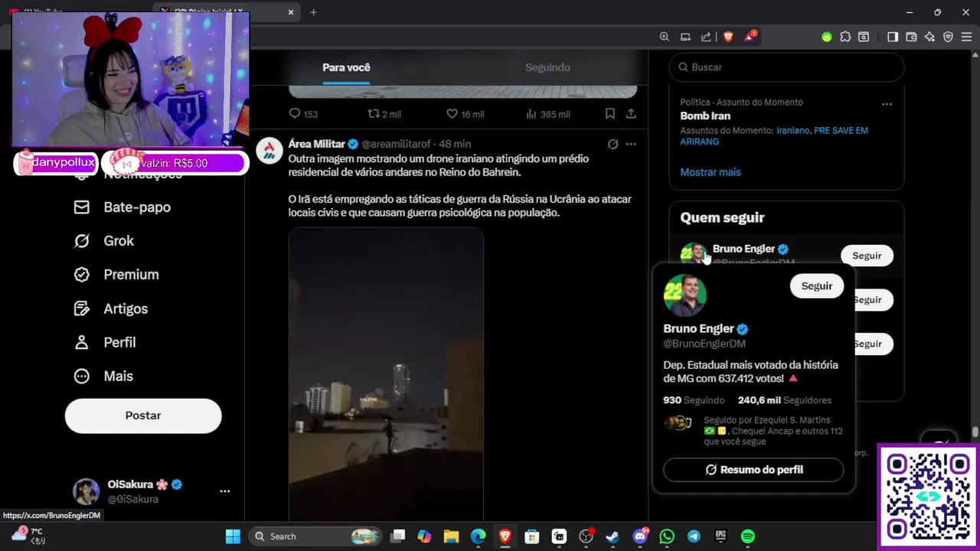980x551 pixels.
Task: Switch to the Seguindo tab
Action: click(547, 67)
